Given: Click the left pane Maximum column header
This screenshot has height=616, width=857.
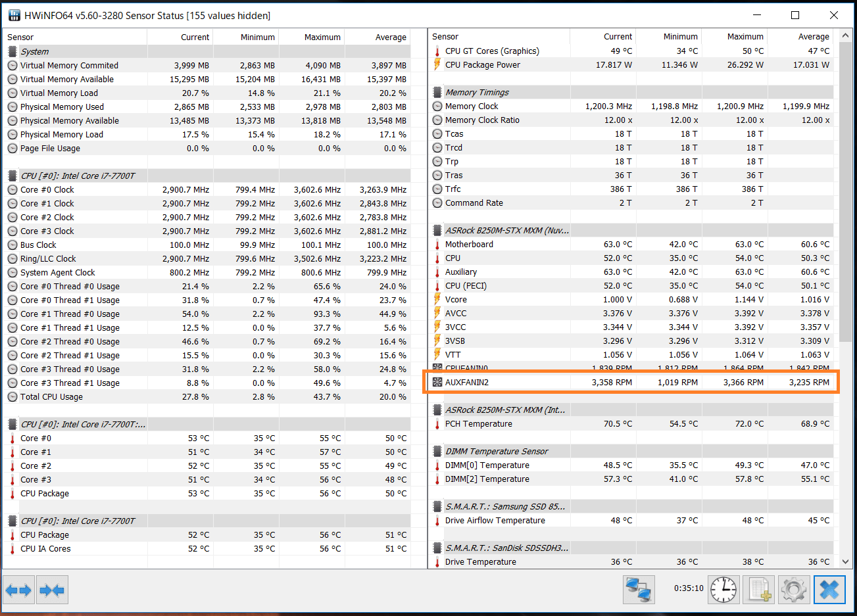Looking at the screenshot, I should [312, 37].
